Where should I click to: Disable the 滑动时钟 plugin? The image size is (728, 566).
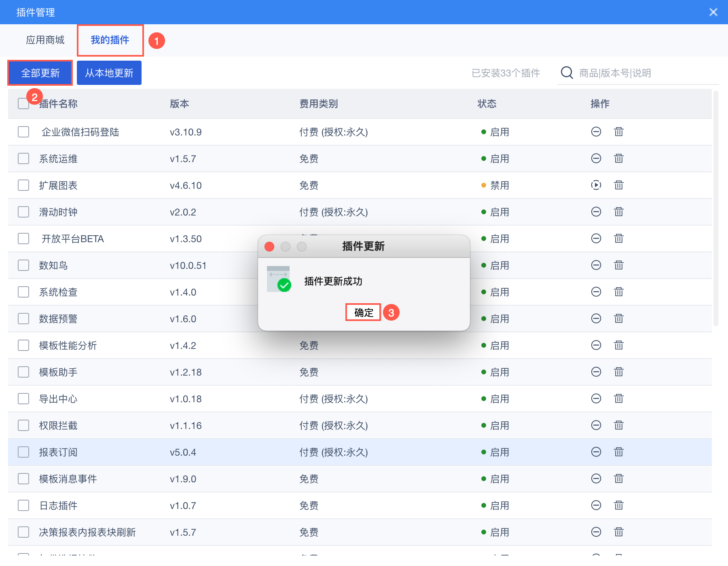tap(596, 212)
